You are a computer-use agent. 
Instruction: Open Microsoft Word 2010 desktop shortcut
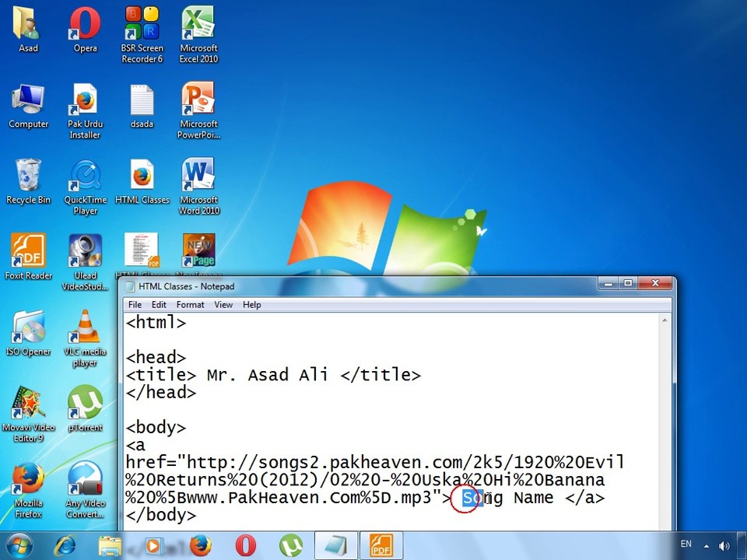point(198,175)
